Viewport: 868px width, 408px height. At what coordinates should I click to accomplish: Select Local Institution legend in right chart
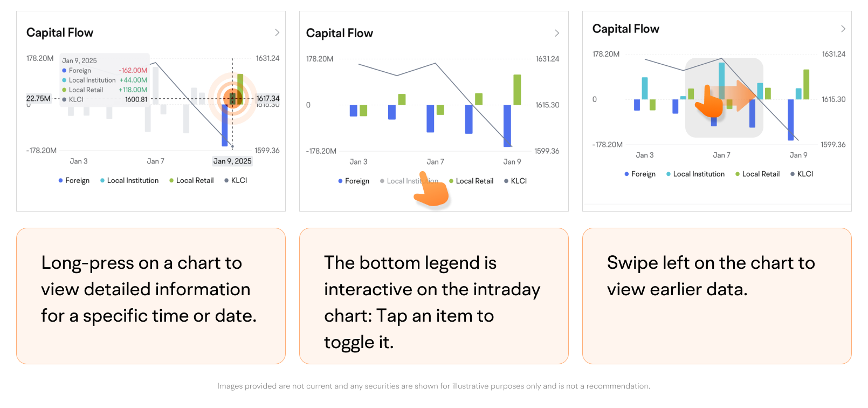click(x=695, y=174)
